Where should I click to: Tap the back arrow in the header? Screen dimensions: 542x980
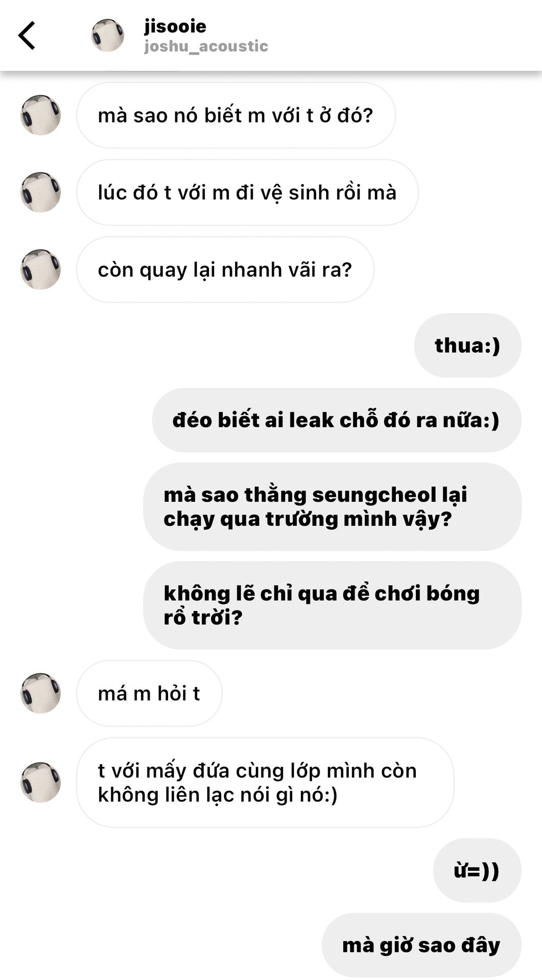click(27, 36)
